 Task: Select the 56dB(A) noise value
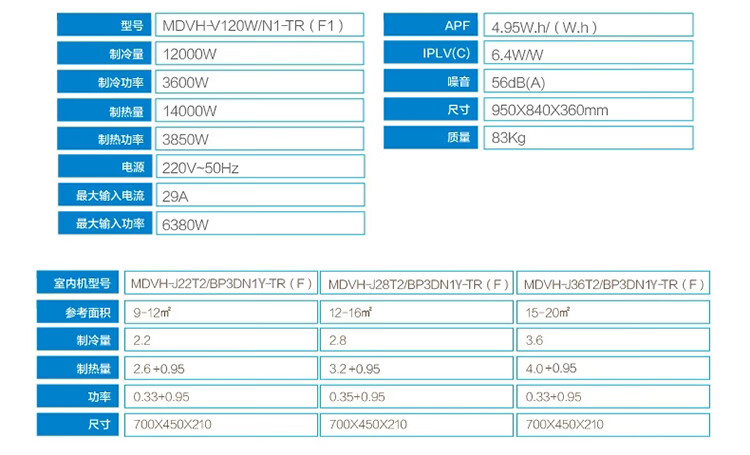pos(588,81)
